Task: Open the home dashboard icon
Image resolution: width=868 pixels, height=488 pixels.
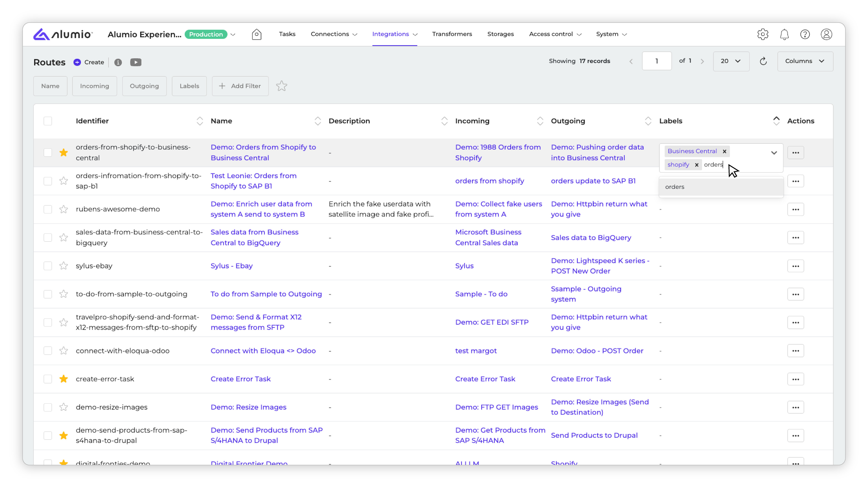Action: [x=256, y=34]
